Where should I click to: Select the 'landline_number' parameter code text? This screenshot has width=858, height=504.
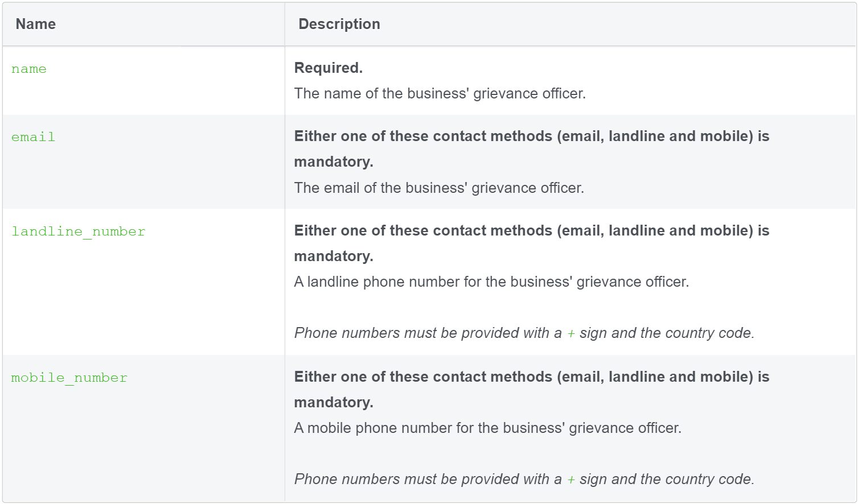pos(79,232)
